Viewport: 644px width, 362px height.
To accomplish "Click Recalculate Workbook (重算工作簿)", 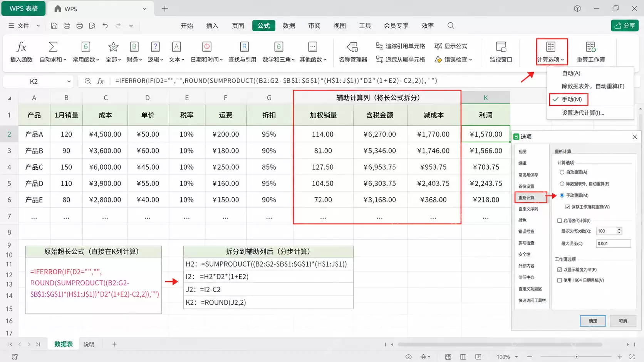I will click(x=591, y=52).
